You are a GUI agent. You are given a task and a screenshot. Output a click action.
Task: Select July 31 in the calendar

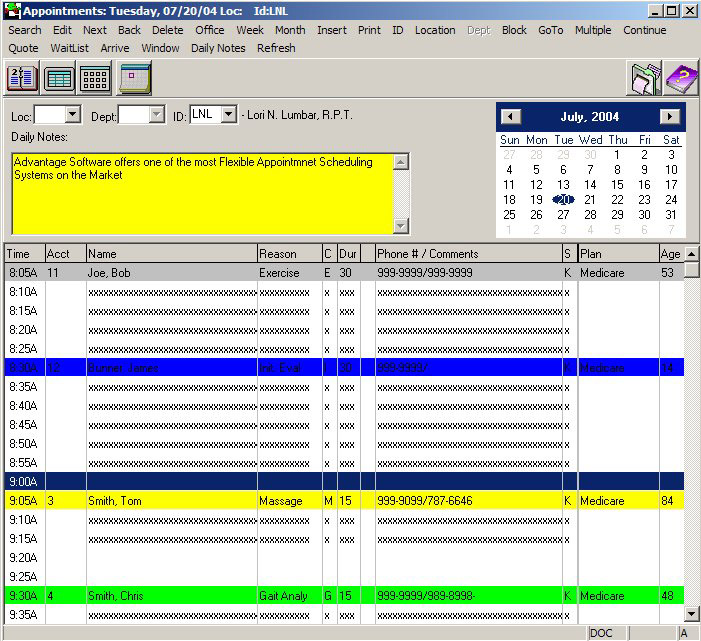[671, 215]
